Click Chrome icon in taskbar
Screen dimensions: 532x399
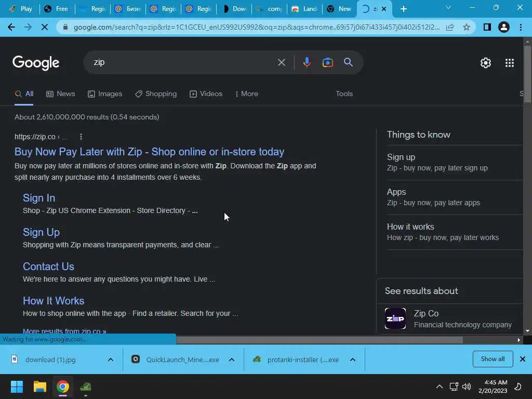pyautogui.click(x=63, y=387)
